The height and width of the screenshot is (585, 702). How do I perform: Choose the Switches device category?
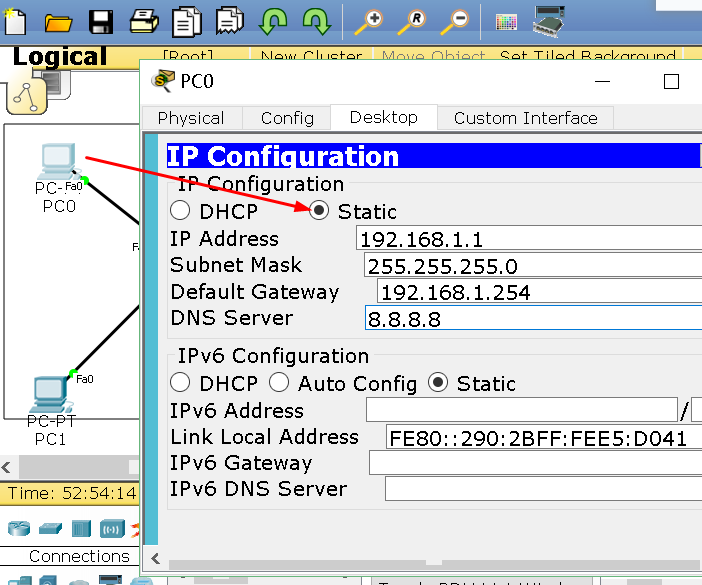click(50, 529)
